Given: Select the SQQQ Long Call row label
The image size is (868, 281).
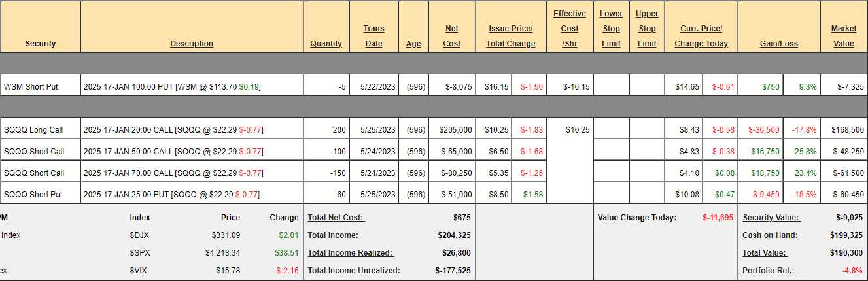Looking at the screenshot, I should [33, 129].
